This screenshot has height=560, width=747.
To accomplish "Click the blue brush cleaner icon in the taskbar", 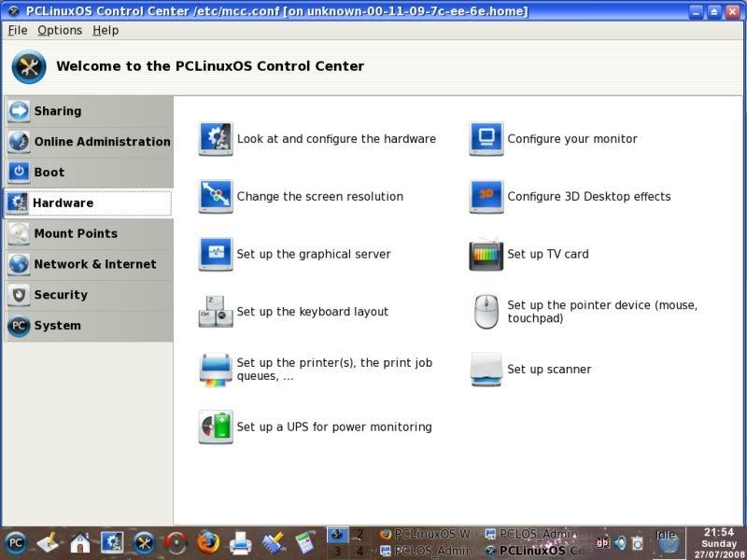I will click(273, 543).
